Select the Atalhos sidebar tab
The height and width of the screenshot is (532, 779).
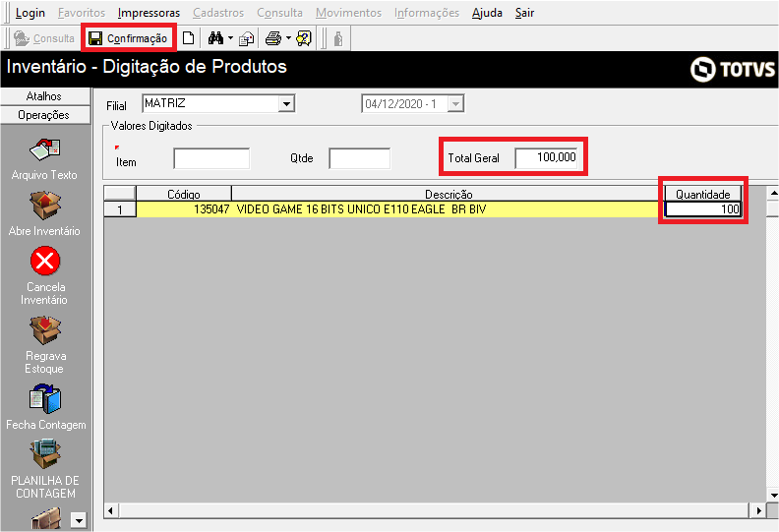click(x=45, y=96)
